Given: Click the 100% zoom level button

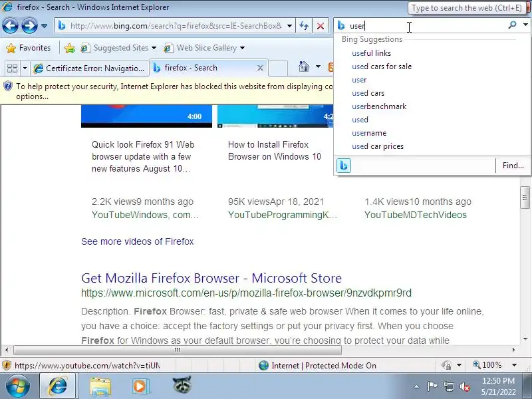Looking at the screenshot, I should [x=487, y=365].
